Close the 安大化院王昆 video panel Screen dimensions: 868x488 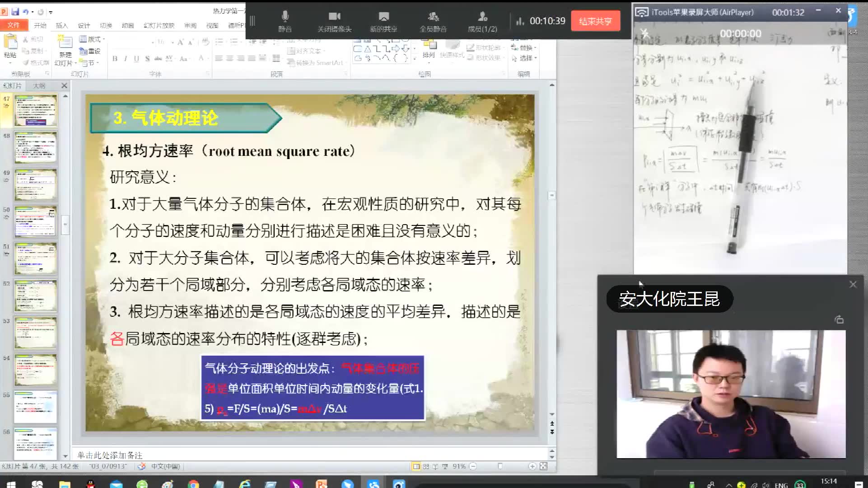(853, 284)
